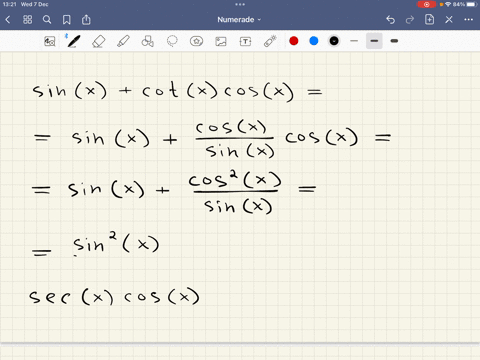Select the Lasso tool
480x360 pixels.
(172, 41)
